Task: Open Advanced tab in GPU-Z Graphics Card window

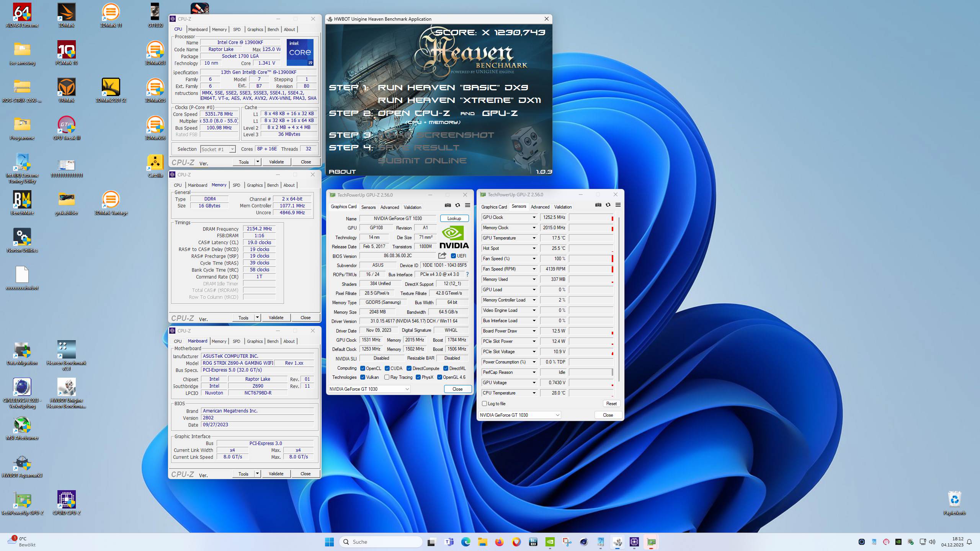Action: tap(390, 207)
